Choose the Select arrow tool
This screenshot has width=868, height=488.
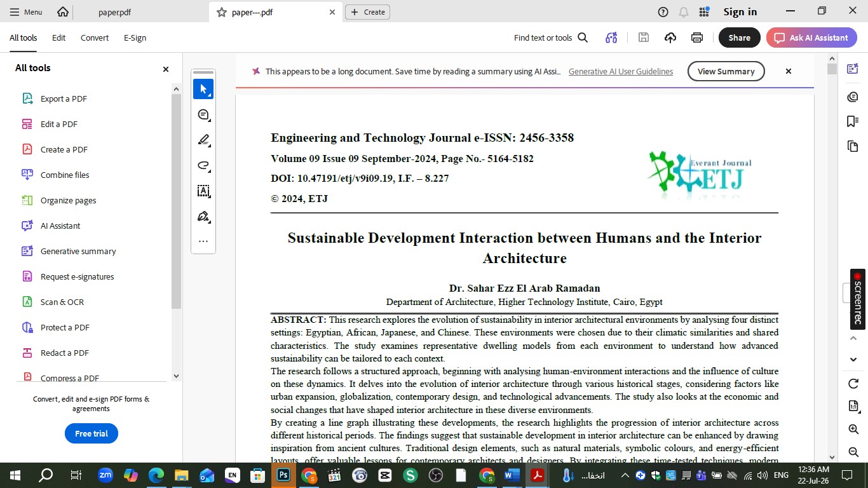click(203, 89)
